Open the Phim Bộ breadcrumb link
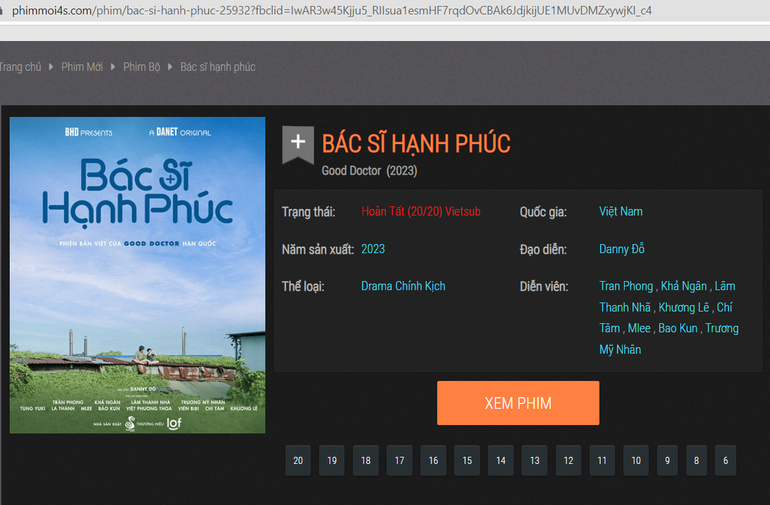Screen dimensions: 770x505 point(142,67)
